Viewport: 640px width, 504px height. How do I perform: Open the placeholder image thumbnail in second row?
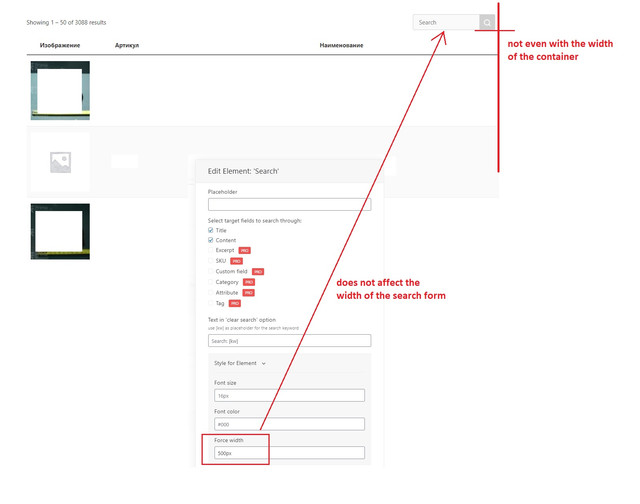[x=60, y=162]
